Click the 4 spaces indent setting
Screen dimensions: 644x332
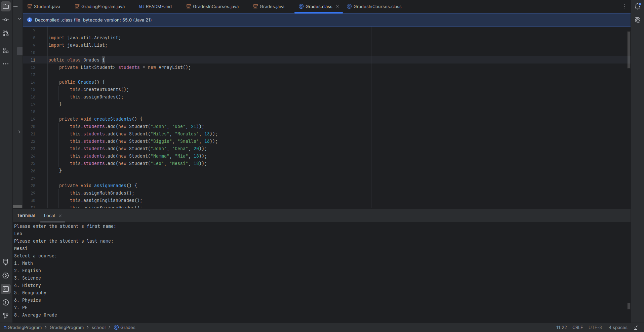(618, 328)
